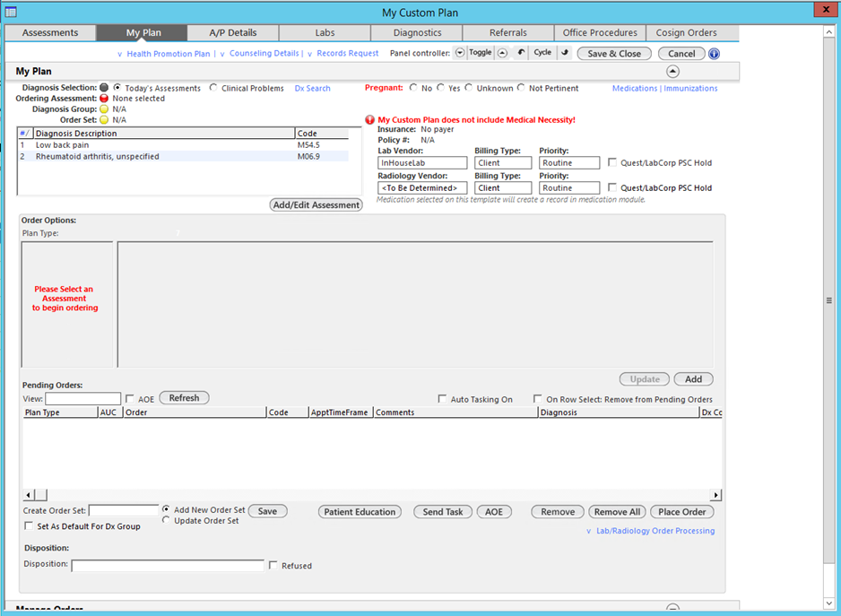Select Update Order Set option

[166, 520]
